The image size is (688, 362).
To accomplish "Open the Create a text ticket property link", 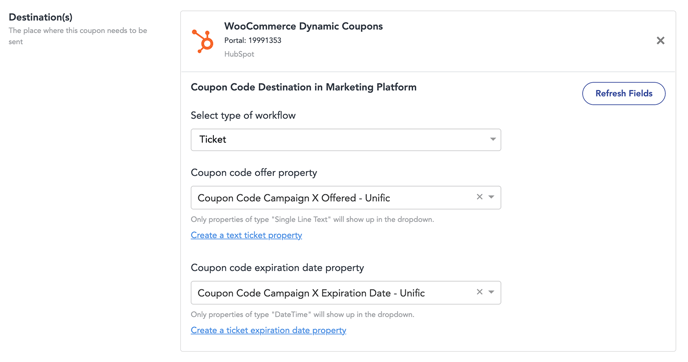I will pos(246,235).
